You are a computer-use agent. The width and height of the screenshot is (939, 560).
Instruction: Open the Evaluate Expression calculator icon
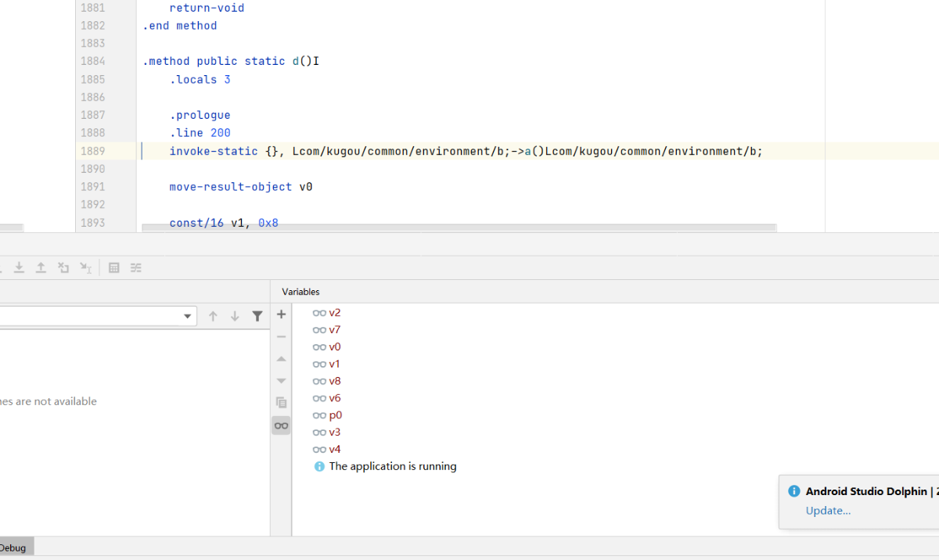coord(114,267)
